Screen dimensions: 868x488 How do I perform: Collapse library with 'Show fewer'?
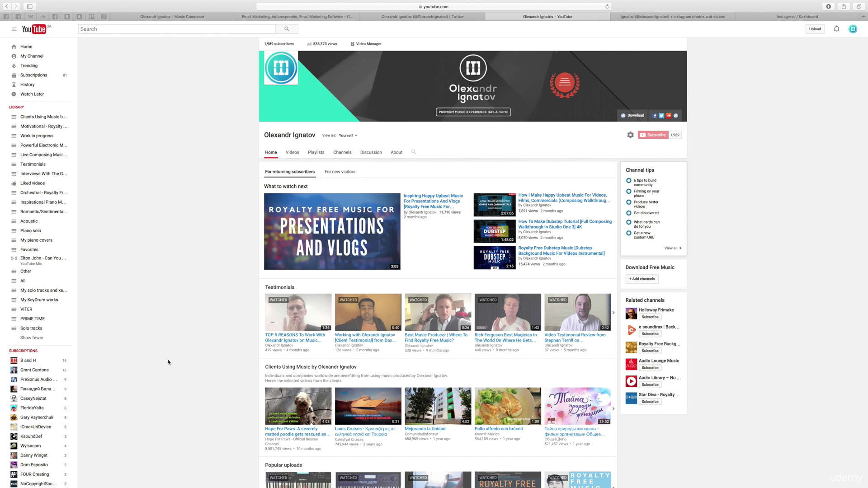pos(32,338)
